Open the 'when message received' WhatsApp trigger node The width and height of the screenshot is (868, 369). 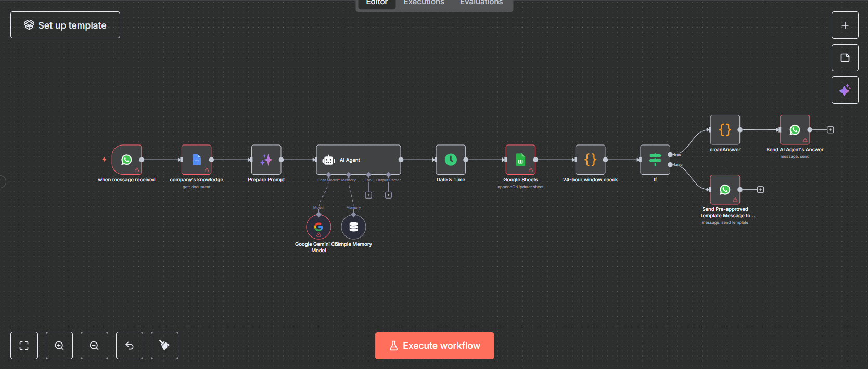point(126,160)
